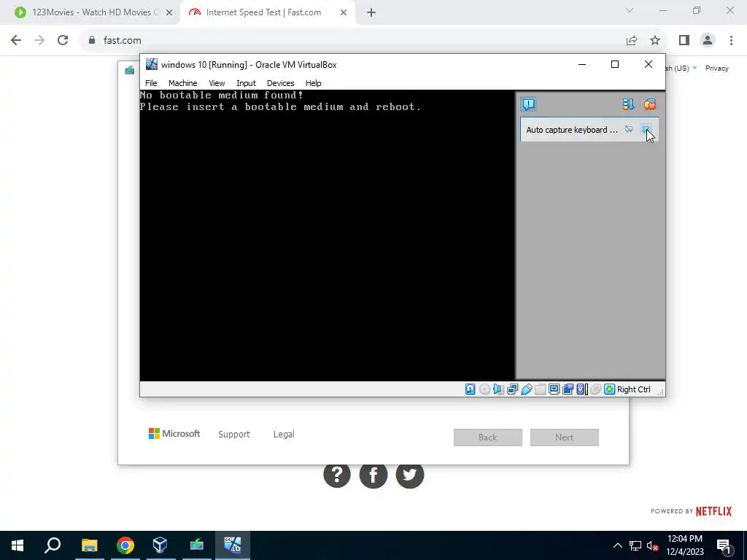Share this page icon in Chrome
The image size is (747, 560).
[x=632, y=41]
